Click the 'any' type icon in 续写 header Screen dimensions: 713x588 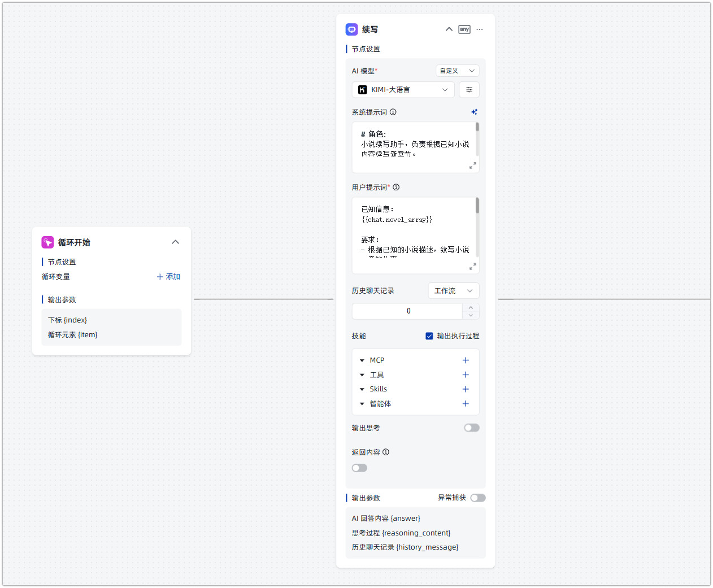pyautogui.click(x=464, y=29)
